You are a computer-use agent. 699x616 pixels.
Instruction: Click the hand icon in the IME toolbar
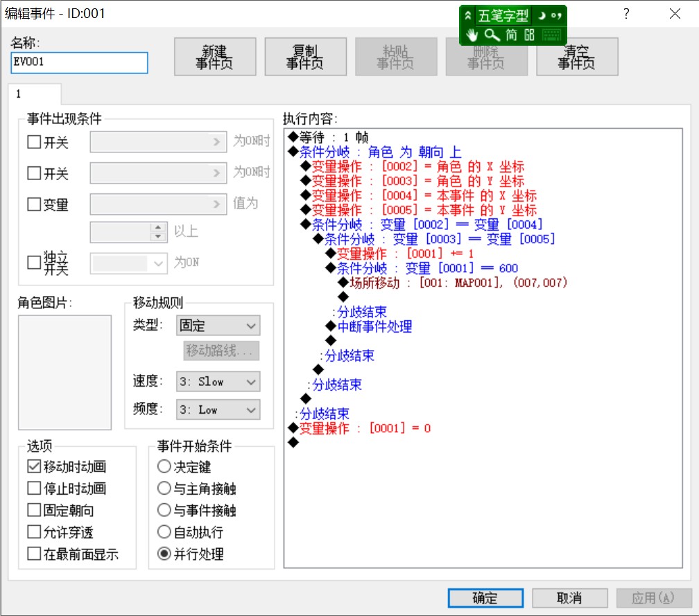point(472,35)
